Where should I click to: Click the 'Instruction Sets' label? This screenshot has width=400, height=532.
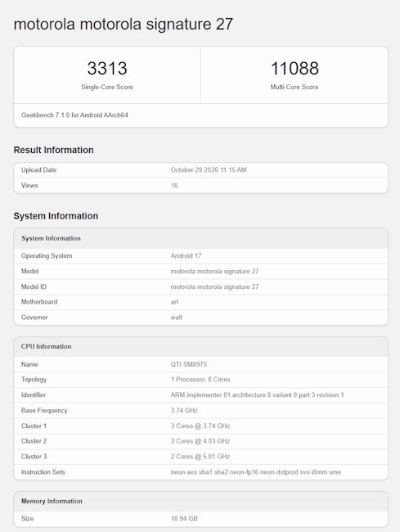pos(43,472)
